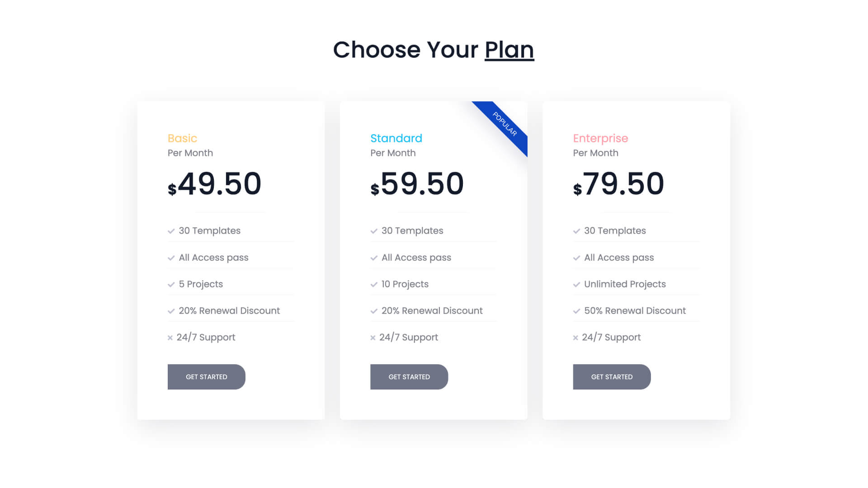Click the Get Started button under Enterprise plan
868x488 pixels.
point(612,377)
